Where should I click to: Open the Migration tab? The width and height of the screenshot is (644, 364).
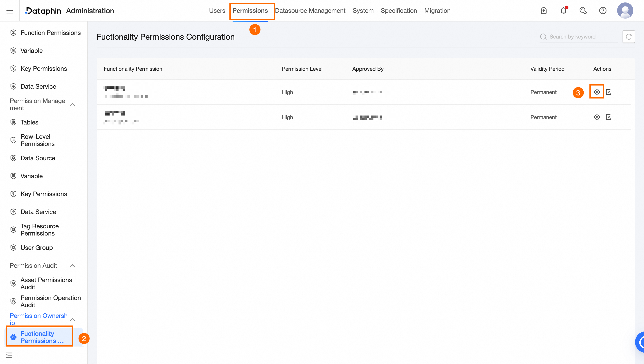[437, 11]
